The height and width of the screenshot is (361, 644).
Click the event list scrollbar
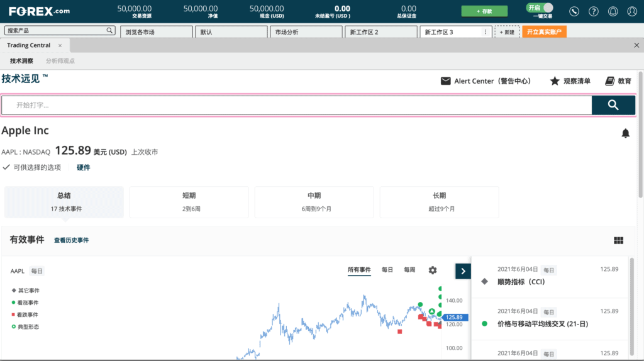click(631, 306)
